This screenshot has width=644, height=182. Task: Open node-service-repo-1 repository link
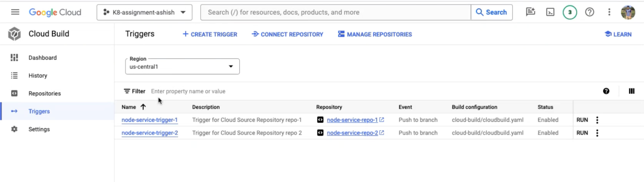click(x=352, y=120)
